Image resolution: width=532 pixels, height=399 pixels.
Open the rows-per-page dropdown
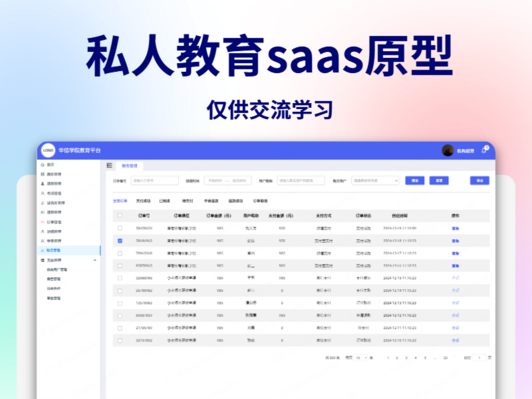(x=361, y=358)
